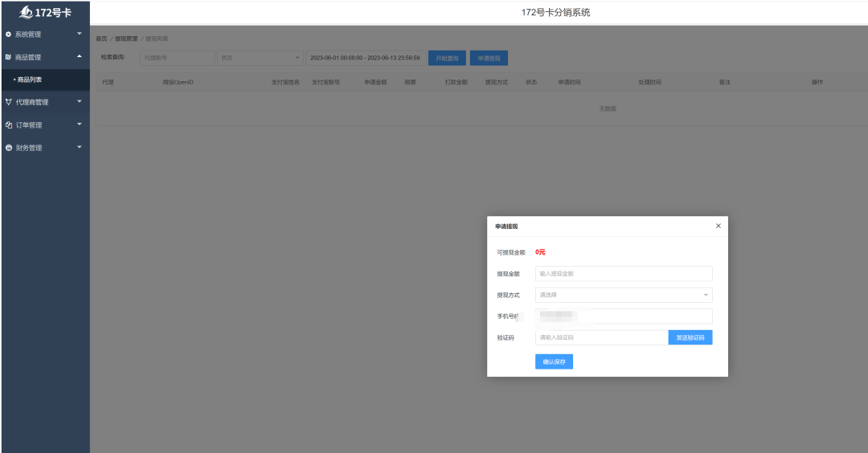Screen dimensions: 868x453
Task: Open the 财务管理 sidebar menu
Action: pyautogui.click(x=29, y=148)
